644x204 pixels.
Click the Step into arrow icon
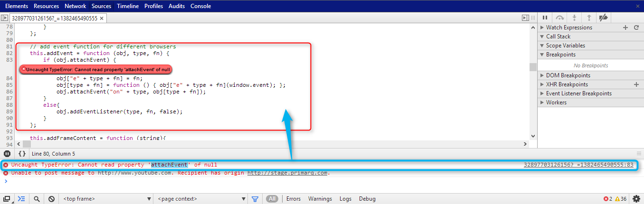click(x=574, y=18)
